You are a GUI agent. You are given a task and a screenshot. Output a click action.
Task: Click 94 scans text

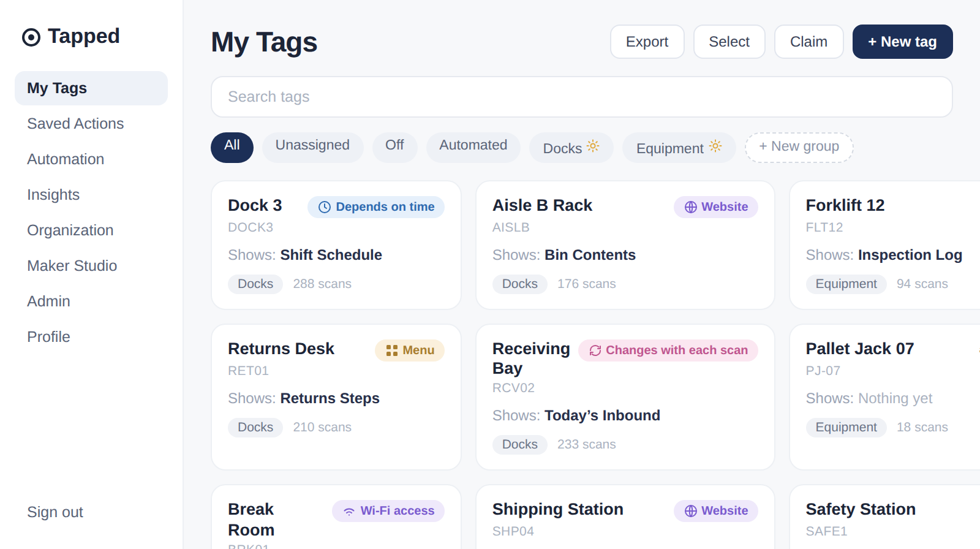(x=922, y=284)
